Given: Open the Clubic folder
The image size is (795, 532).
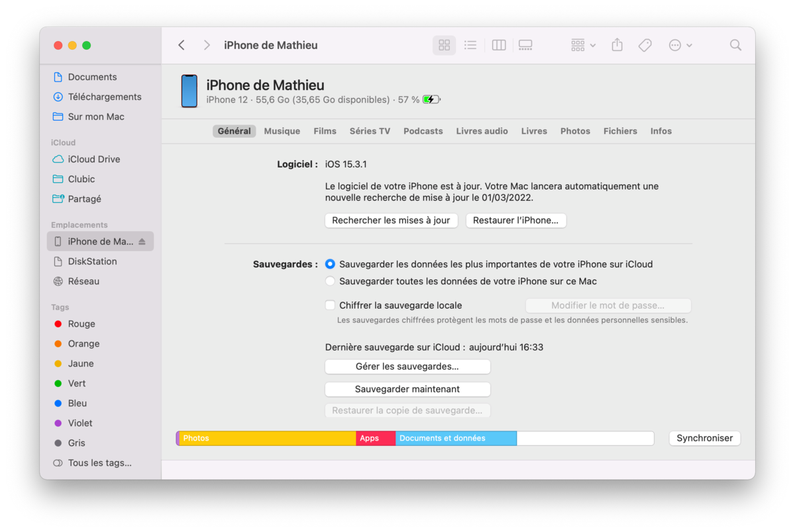Looking at the screenshot, I should (x=81, y=179).
